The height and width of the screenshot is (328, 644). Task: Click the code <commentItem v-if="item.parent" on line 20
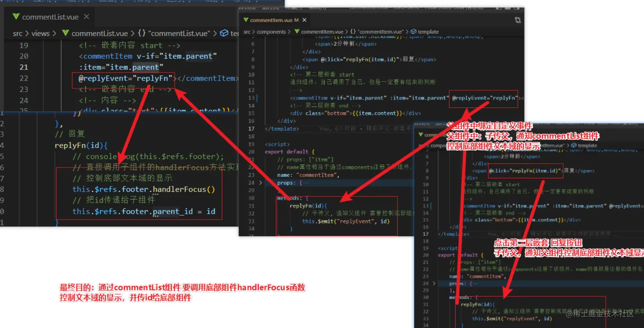pyautogui.click(x=148, y=56)
